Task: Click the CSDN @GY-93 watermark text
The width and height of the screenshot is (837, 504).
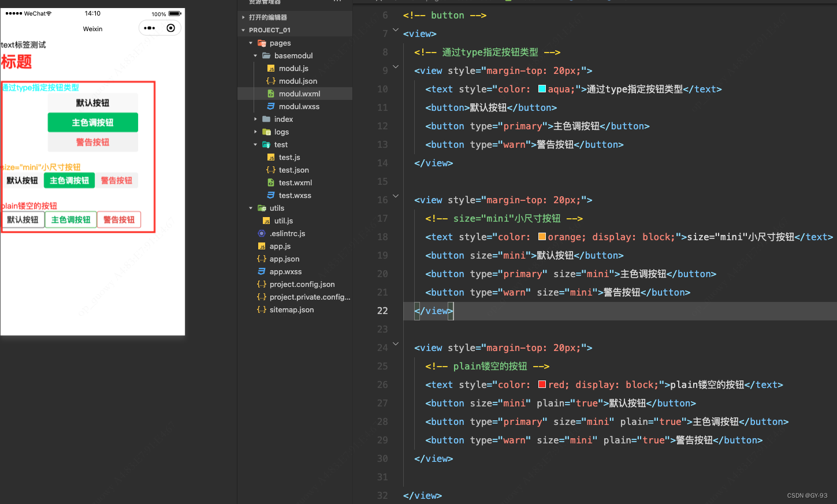Action: tap(807, 495)
